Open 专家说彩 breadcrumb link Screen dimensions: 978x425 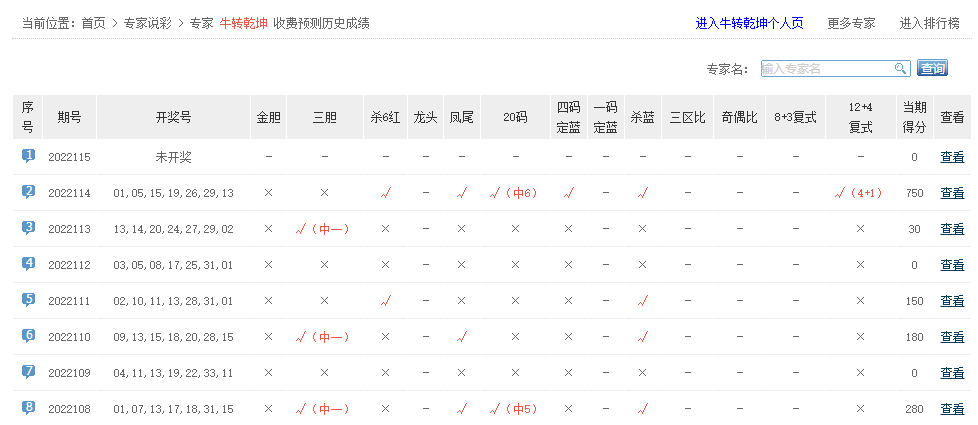point(148,23)
